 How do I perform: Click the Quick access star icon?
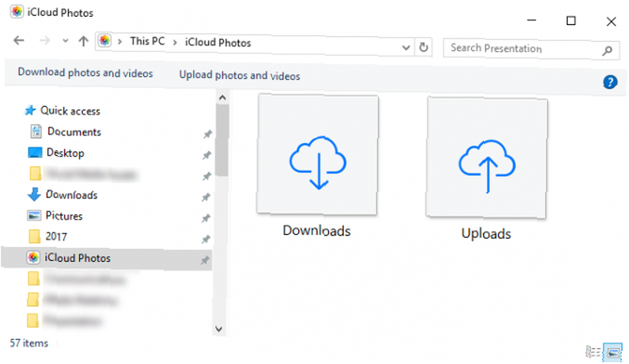(x=30, y=110)
